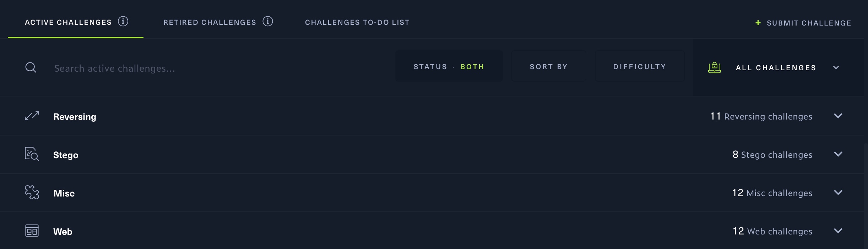Expand the Reversing challenges chevron
This screenshot has width=868, height=249.
point(838,116)
